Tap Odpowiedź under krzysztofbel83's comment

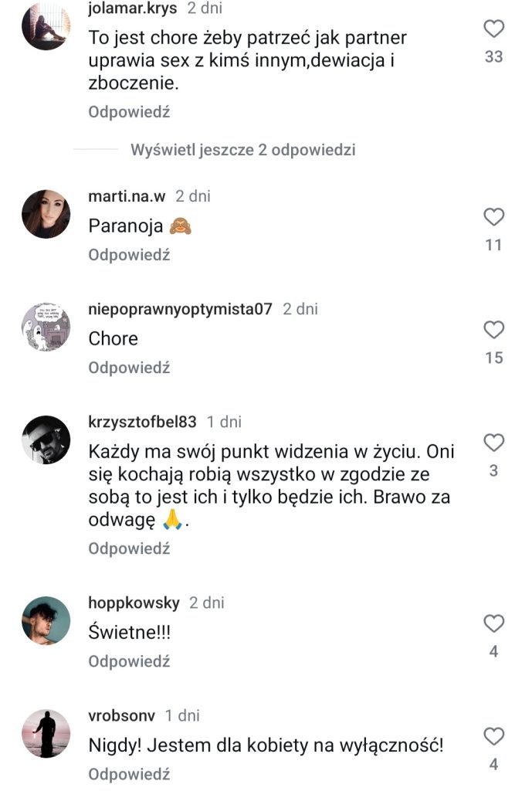coord(129,548)
